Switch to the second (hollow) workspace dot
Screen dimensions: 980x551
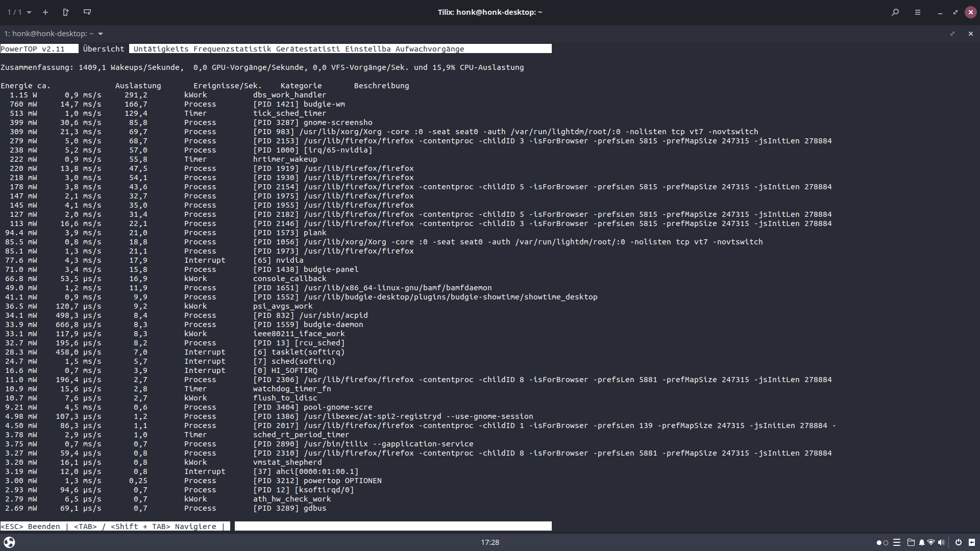886,543
